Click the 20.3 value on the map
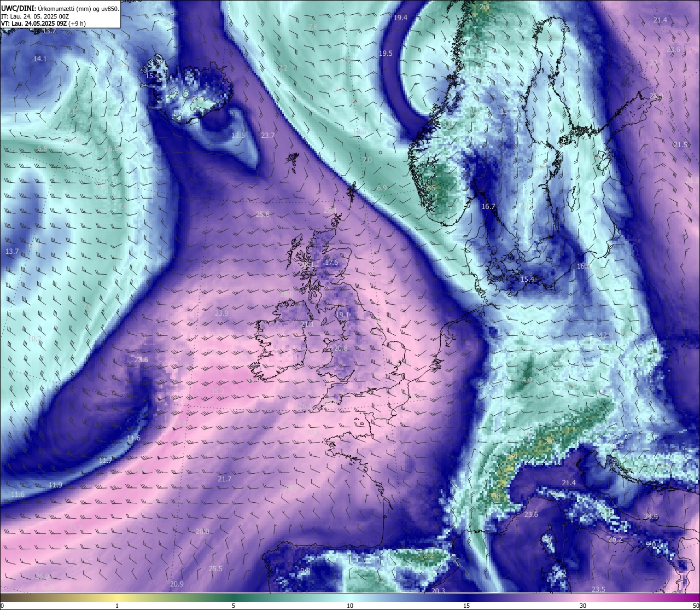700x610 pixels. tap(438, 591)
